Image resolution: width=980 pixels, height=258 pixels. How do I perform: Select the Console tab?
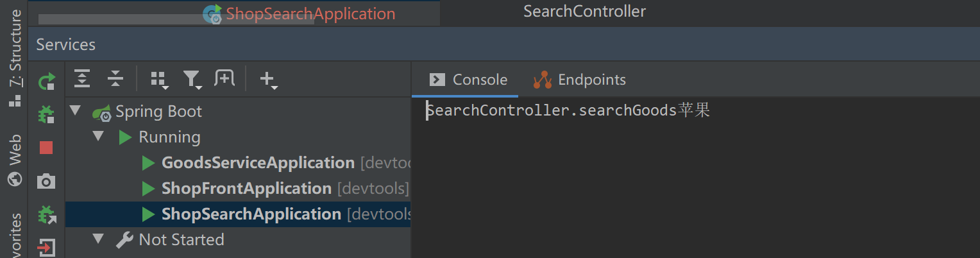(x=468, y=80)
